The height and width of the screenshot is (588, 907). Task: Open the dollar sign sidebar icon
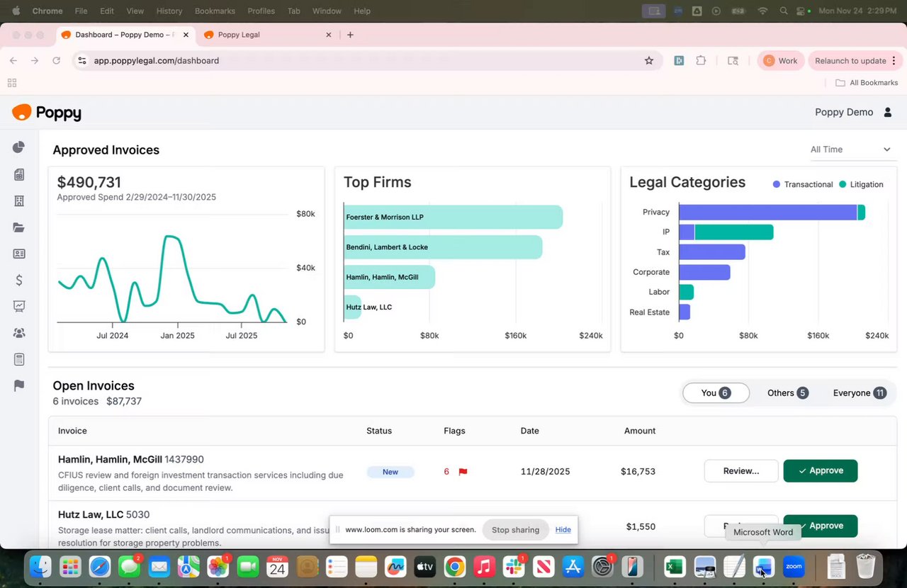click(x=19, y=280)
